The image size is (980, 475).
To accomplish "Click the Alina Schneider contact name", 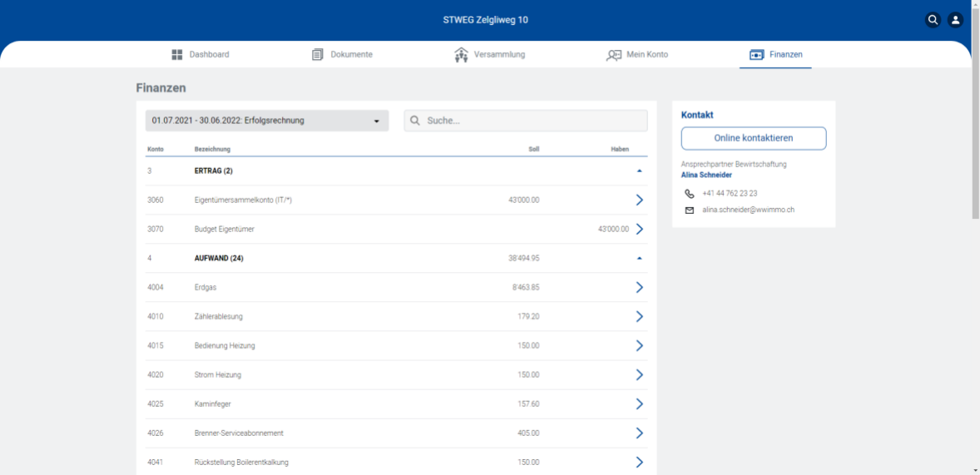I will (x=706, y=175).
